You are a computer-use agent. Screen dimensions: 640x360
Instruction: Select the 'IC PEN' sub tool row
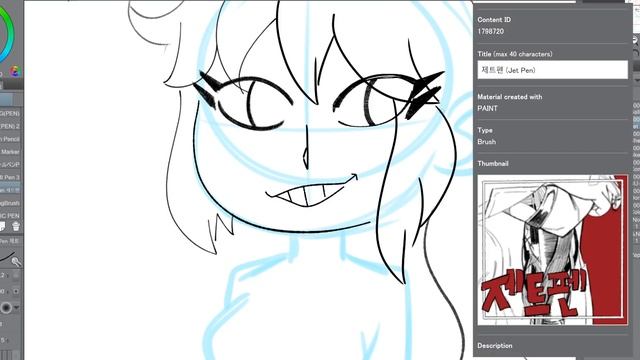coord(10,216)
